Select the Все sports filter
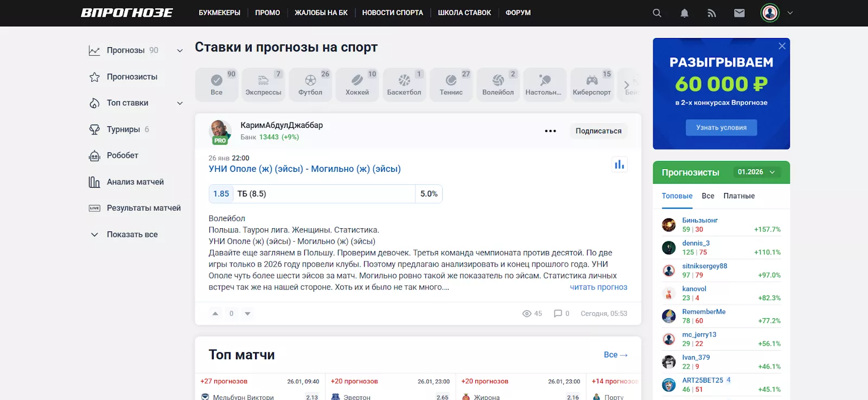The height and width of the screenshot is (400, 868). point(216,85)
